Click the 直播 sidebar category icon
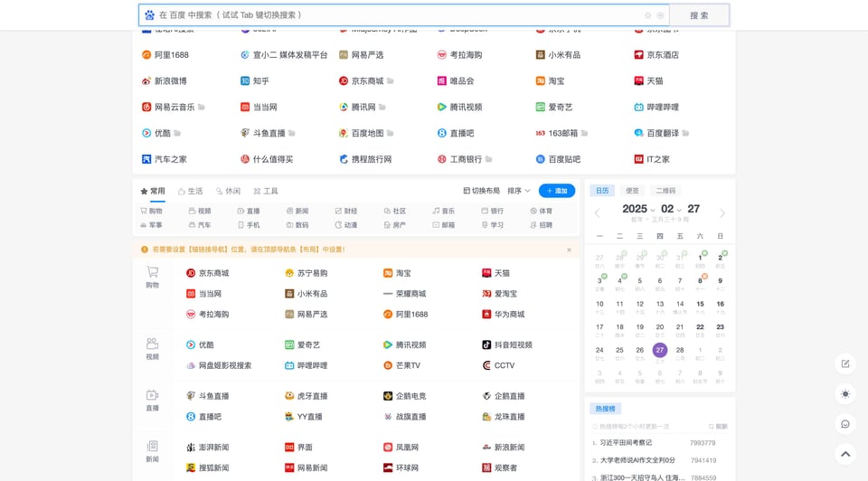 click(x=152, y=394)
